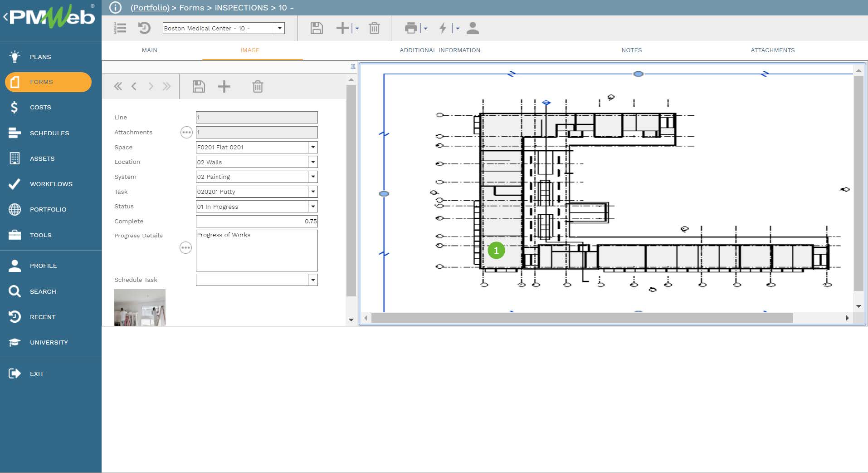Open the painting photo thumbnail
Image resolution: width=868 pixels, height=473 pixels.
click(140, 307)
